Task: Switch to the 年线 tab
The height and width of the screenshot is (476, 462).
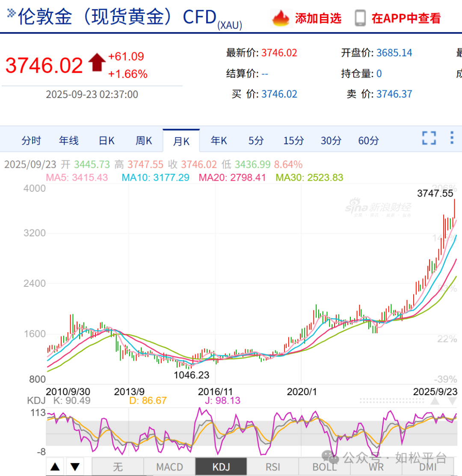Action: coord(69,140)
